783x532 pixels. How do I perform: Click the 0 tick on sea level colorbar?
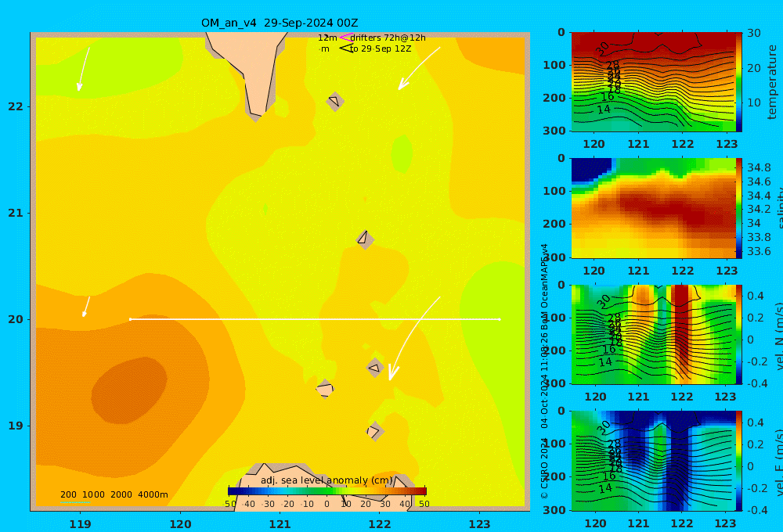pos(327,504)
